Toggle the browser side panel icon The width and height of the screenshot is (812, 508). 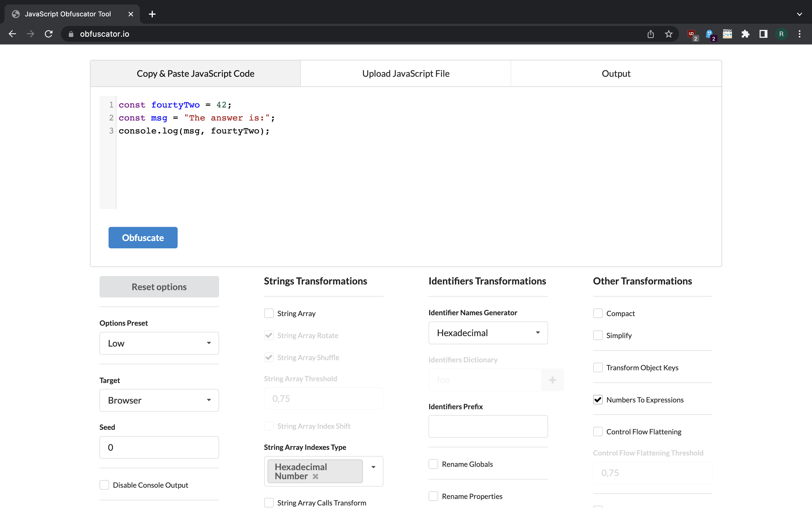[x=763, y=34]
